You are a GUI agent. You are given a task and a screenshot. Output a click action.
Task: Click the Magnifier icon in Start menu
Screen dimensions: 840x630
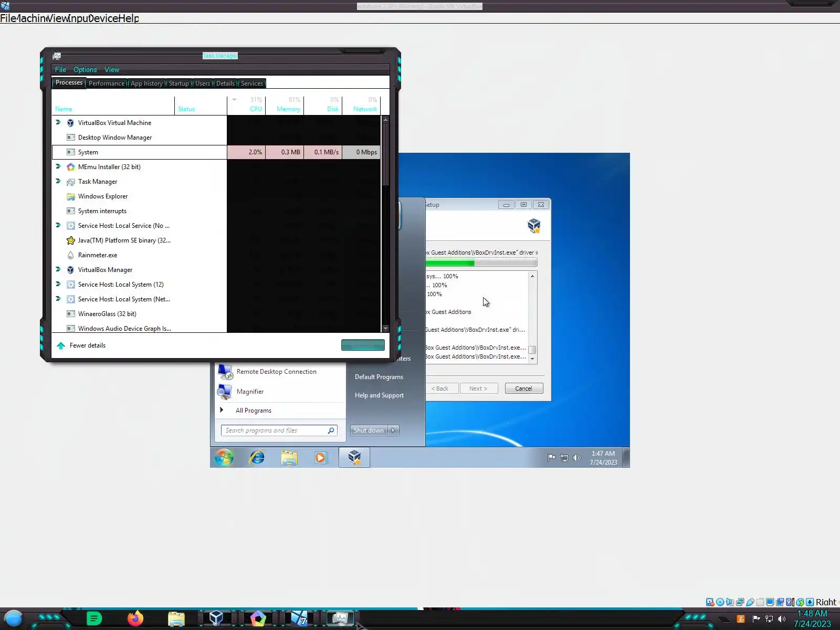pyautogui.click(x=225, y=392)
